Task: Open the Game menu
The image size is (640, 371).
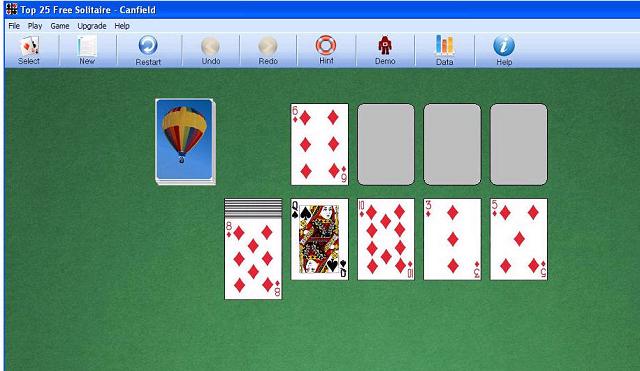Action: 60,26
